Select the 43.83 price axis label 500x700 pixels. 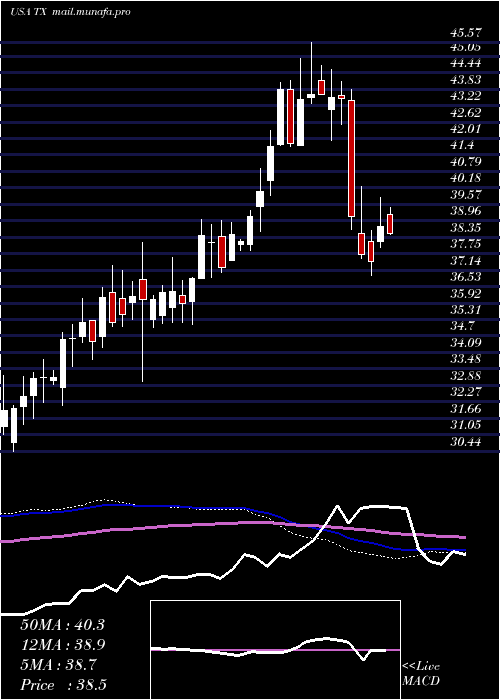point(465,79)
